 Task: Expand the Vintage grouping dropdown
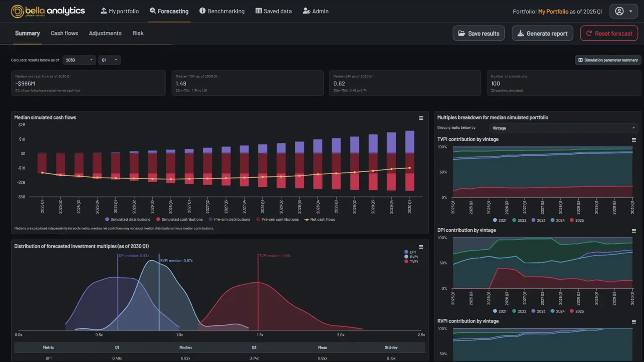coord(563,128)
